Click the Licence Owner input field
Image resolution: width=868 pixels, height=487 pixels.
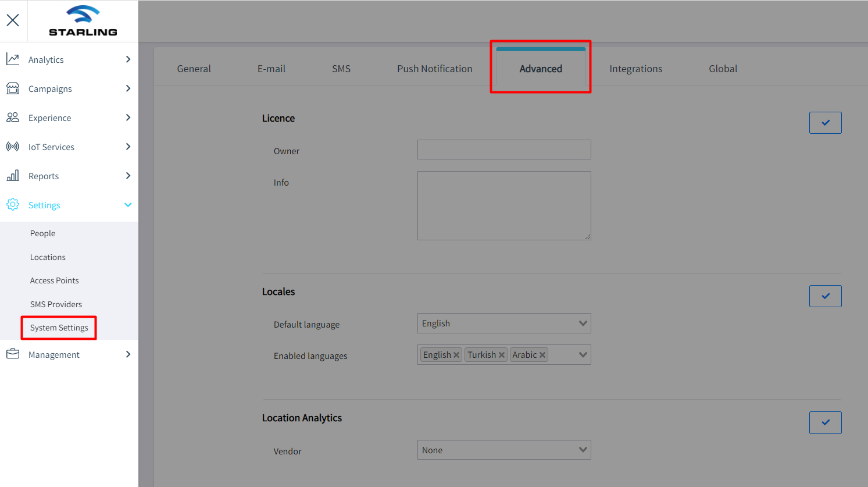point(504,150)
